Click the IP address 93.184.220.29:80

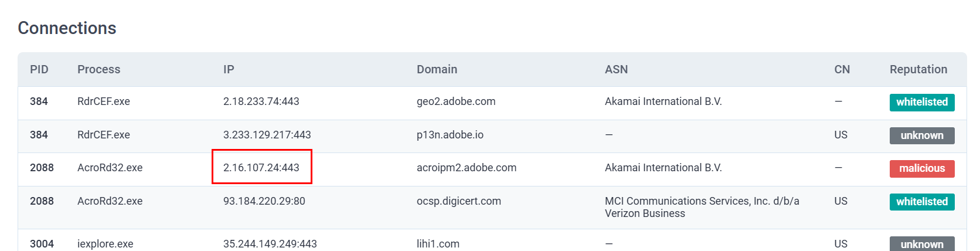tap(264, 201)
